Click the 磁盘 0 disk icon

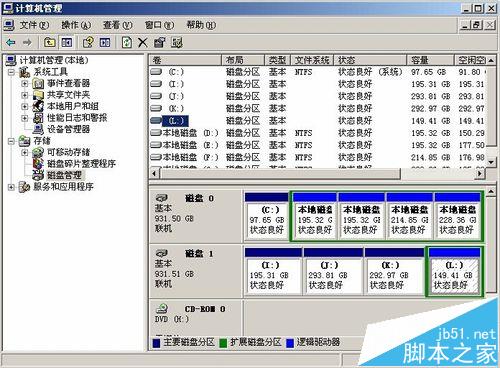(x=162, y=198)
